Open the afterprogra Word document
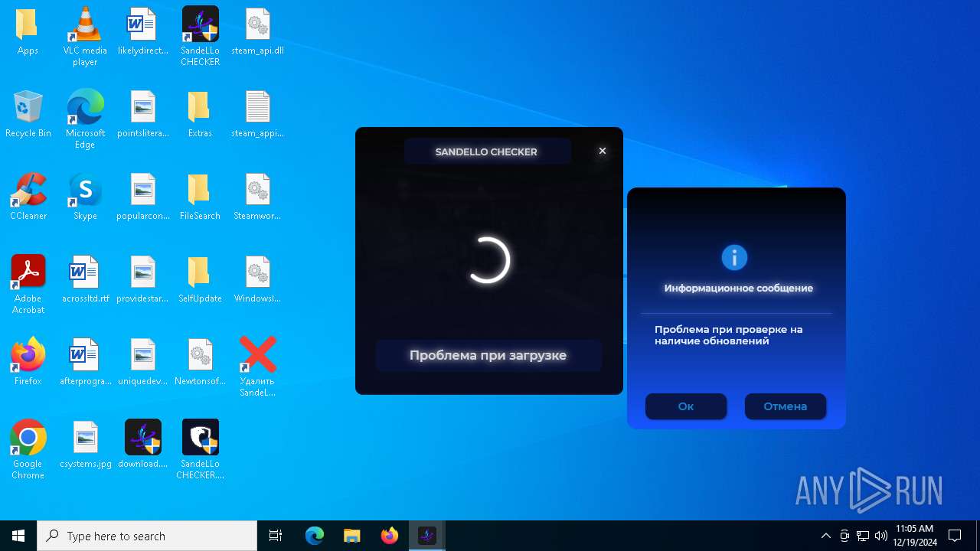980x551 pixels. pyautogui.click(x=85, y=362)
